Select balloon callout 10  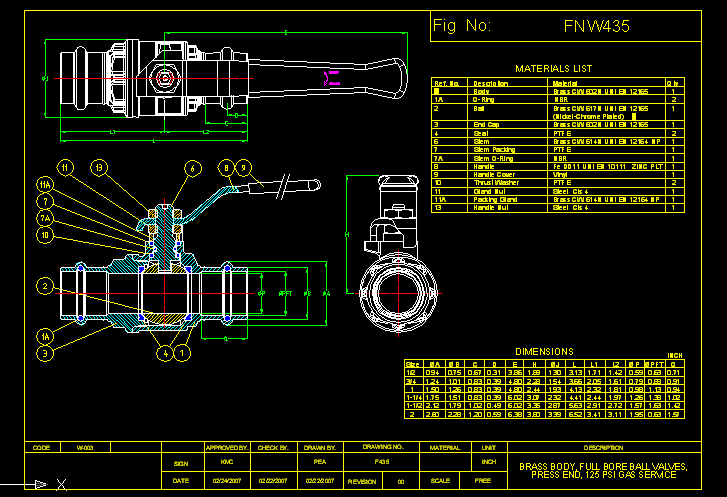click(46, 234)
